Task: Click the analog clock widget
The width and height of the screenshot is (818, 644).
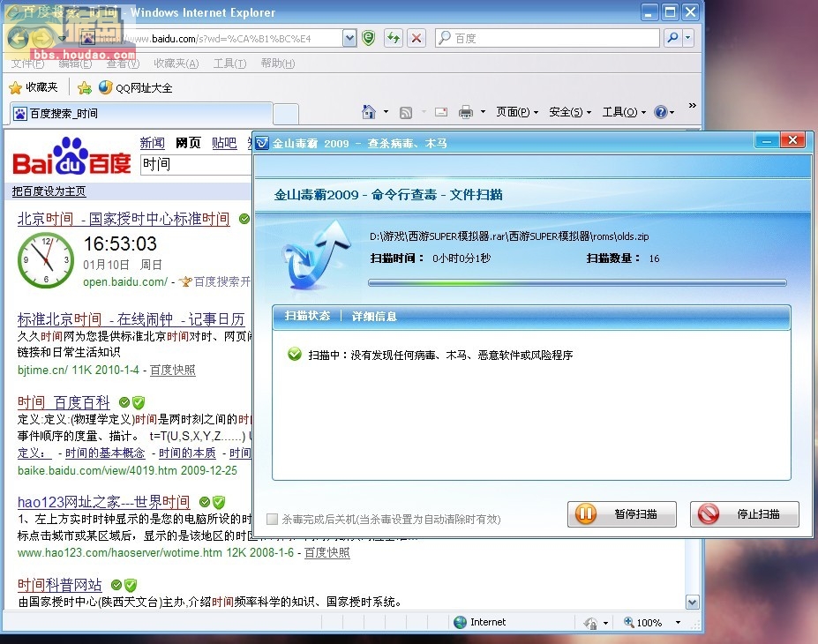Action: (46, 259)
